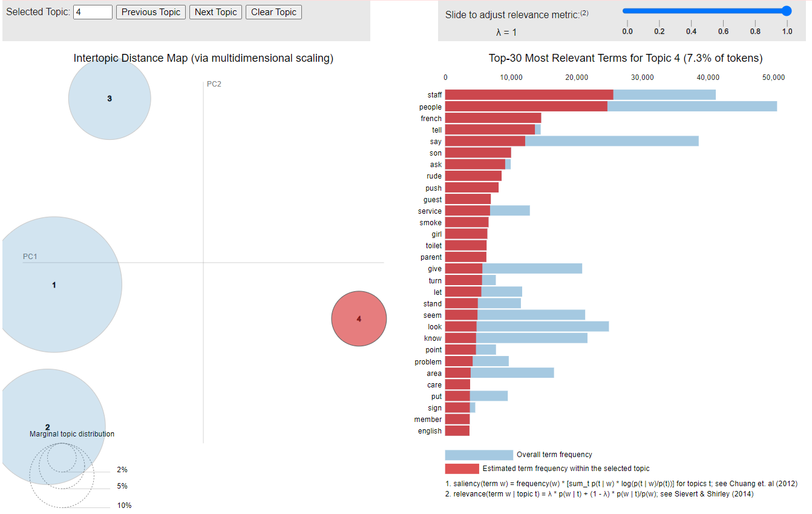Click the term 'parent' label

(x=431, y=257)
